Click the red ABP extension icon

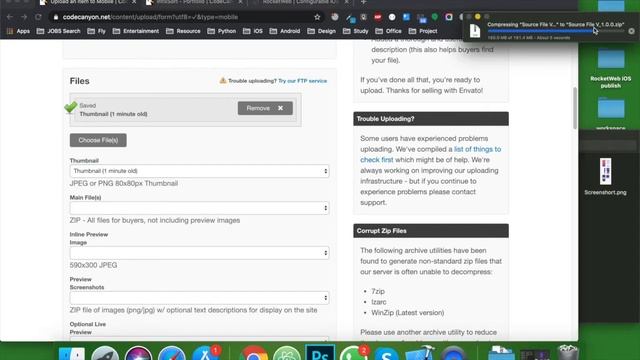coord(378,17)
